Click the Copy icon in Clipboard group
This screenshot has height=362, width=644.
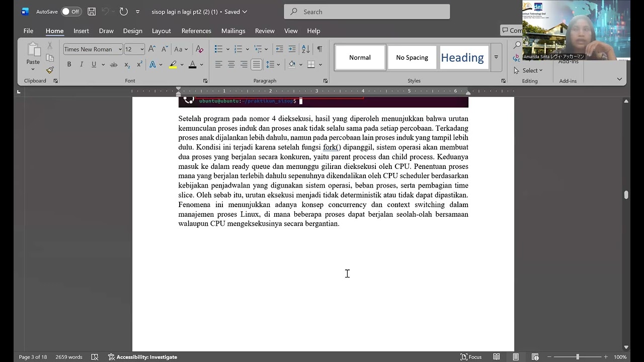pos(50,58)
